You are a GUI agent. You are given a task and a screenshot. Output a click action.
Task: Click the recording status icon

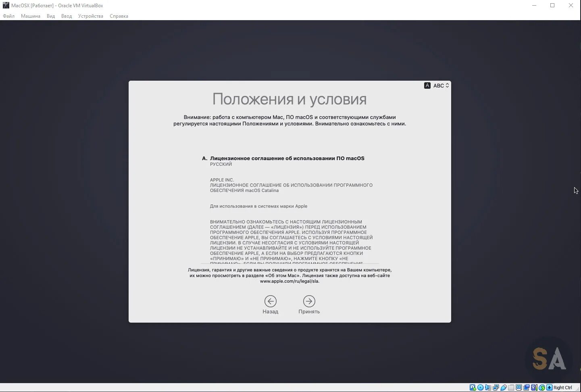tap(527, 388)
